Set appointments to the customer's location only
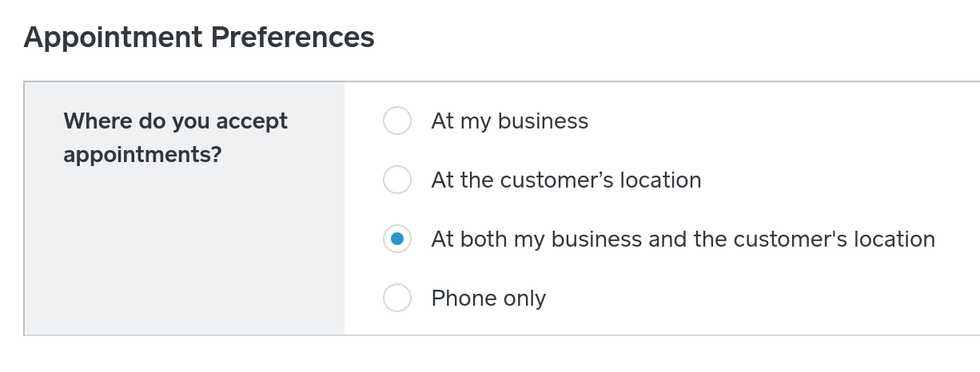 [397, 180]
